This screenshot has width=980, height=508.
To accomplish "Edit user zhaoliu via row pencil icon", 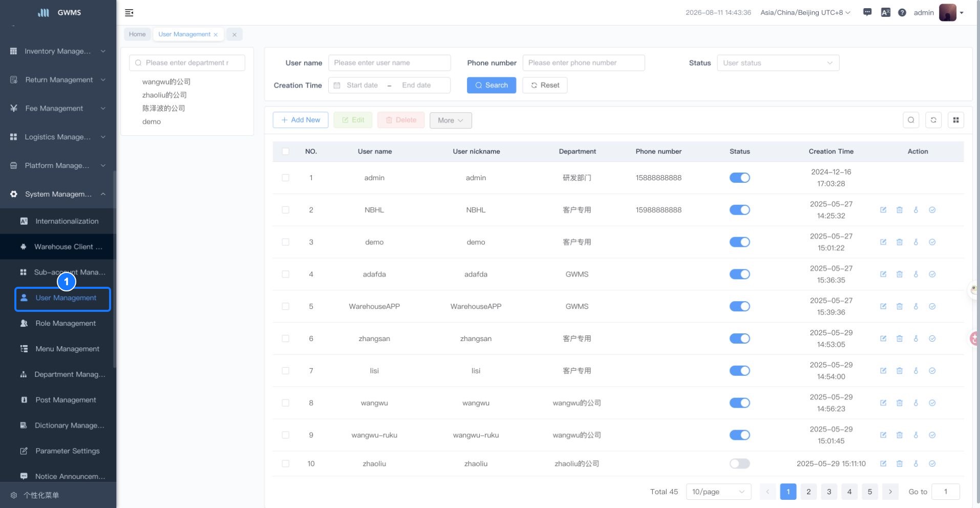I will click(883, 463).
